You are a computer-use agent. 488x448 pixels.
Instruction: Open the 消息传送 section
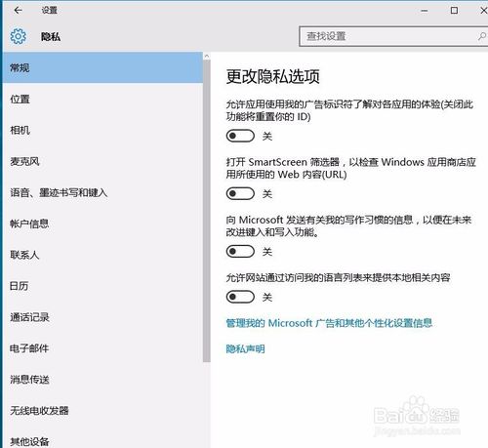102,380
